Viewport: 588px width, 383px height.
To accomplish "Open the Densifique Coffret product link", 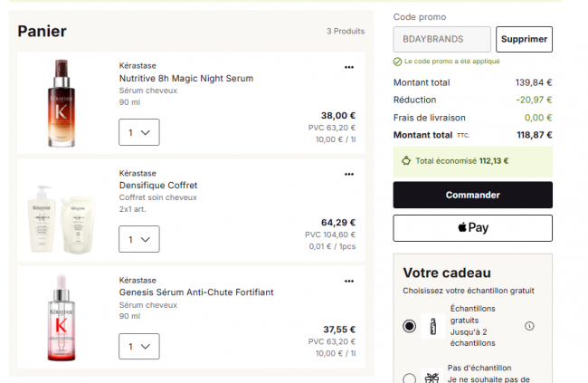I will coord(158,186).
